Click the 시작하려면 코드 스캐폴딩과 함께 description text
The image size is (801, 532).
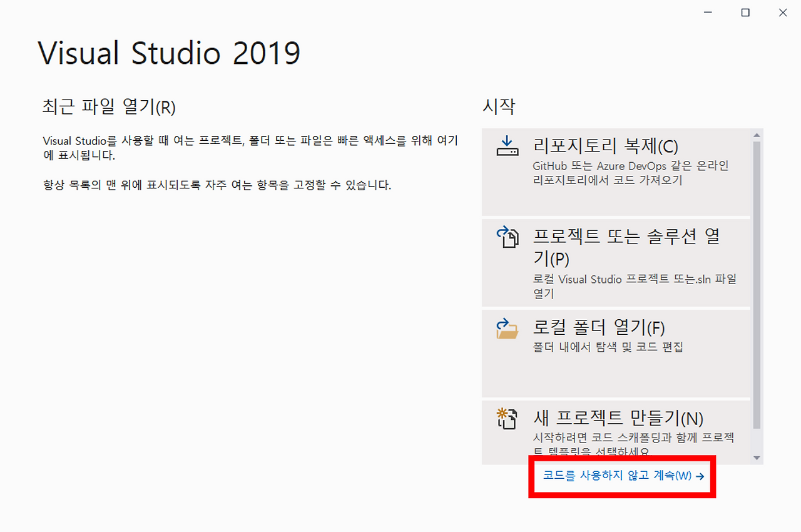[633, 443]
